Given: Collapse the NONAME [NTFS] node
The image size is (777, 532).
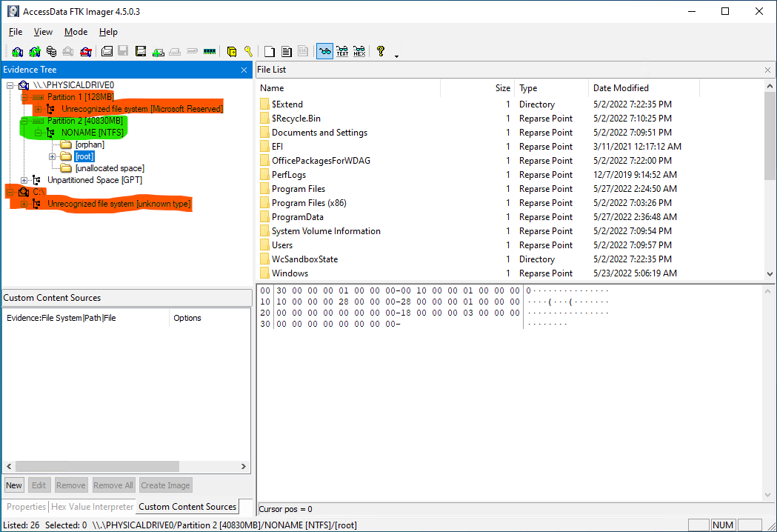Looking at the screenshot, I should click(x=39, y=133).
